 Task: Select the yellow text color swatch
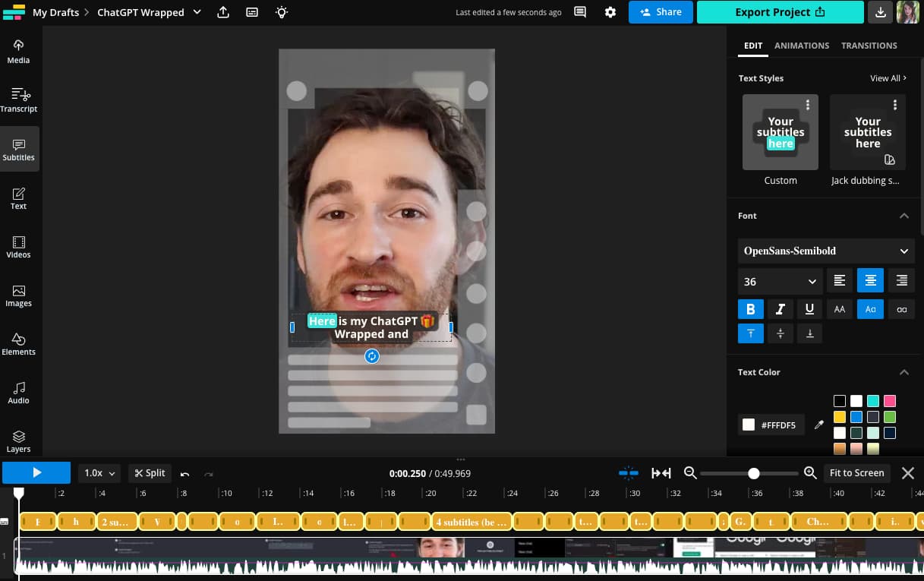click(840, 417)
